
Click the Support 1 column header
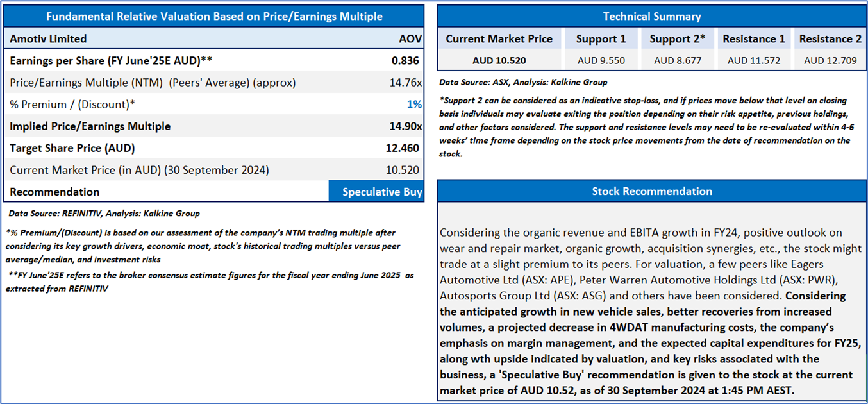(x=601, y=39)
